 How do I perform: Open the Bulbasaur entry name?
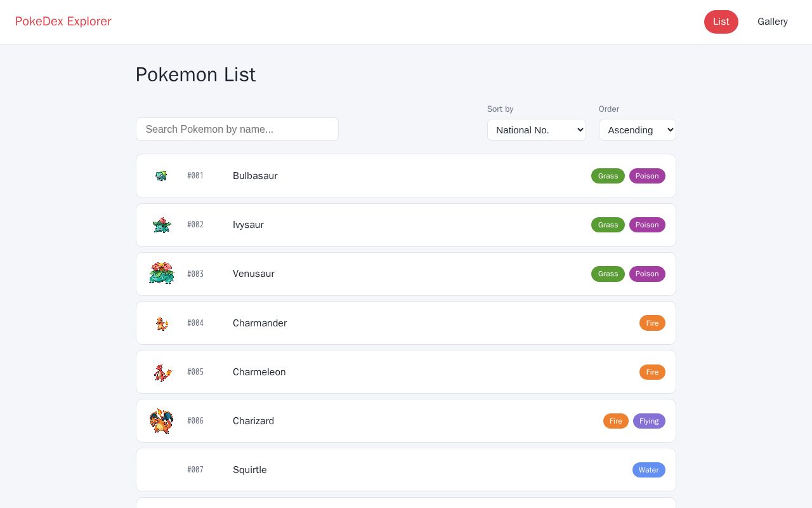click(x=255, y=176)
